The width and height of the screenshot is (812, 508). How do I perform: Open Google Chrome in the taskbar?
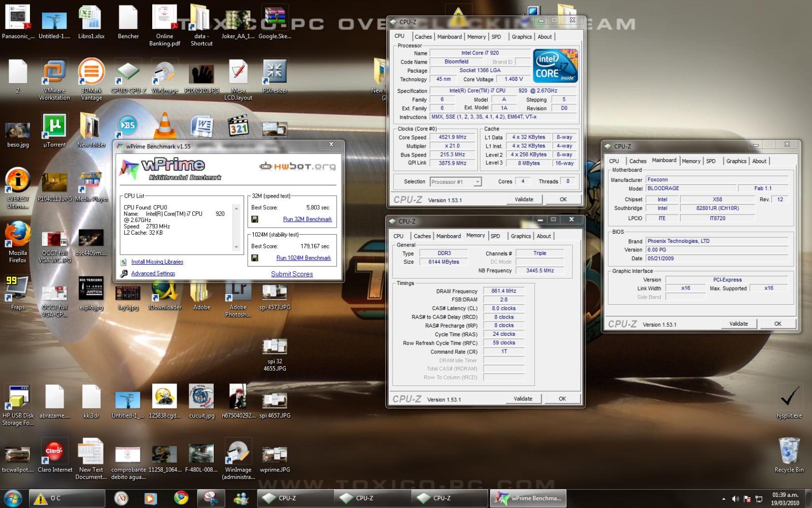(x=181, y=498)
